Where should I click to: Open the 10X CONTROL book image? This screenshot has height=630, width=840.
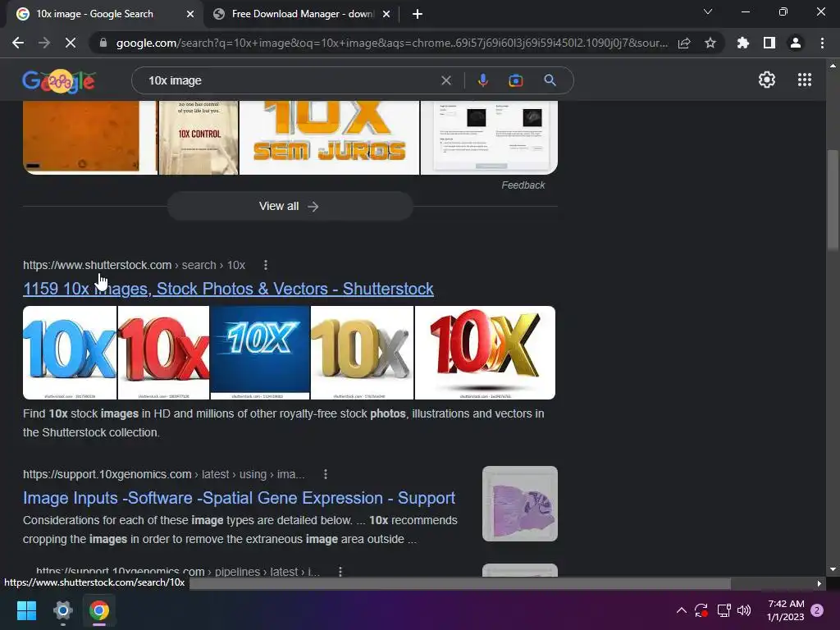(199, 138)
